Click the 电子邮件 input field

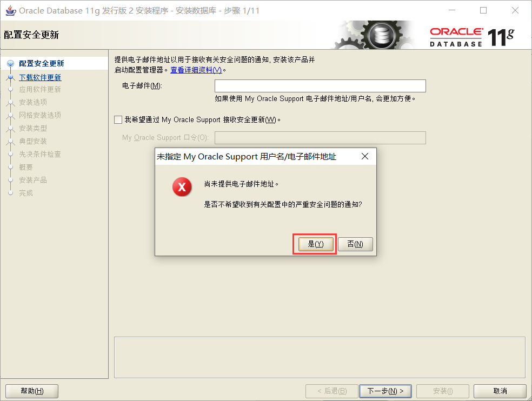click(x=320, y=86)
